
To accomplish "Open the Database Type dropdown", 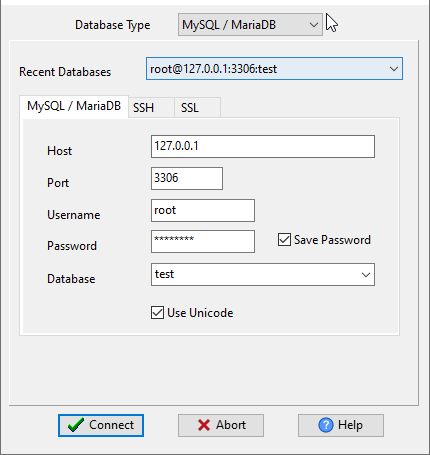I will pos(250,25).
